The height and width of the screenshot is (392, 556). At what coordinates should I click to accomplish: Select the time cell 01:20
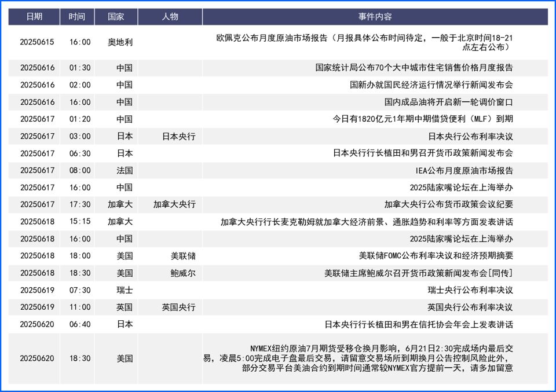(x=80, y=119)
